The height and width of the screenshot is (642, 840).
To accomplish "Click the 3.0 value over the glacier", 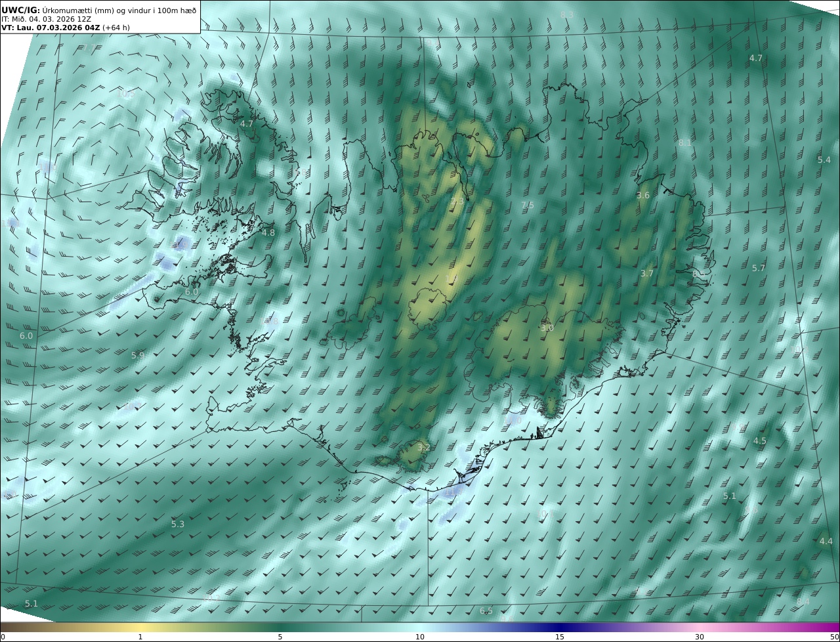I will point(547,328).
